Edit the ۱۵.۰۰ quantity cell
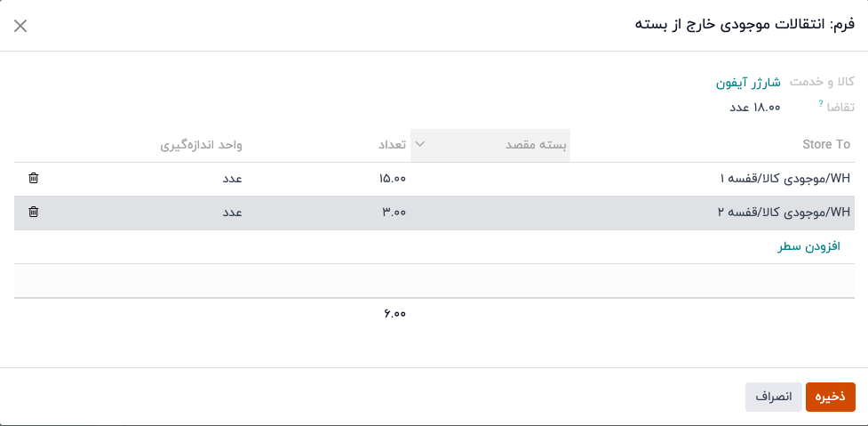 (392, 179)
